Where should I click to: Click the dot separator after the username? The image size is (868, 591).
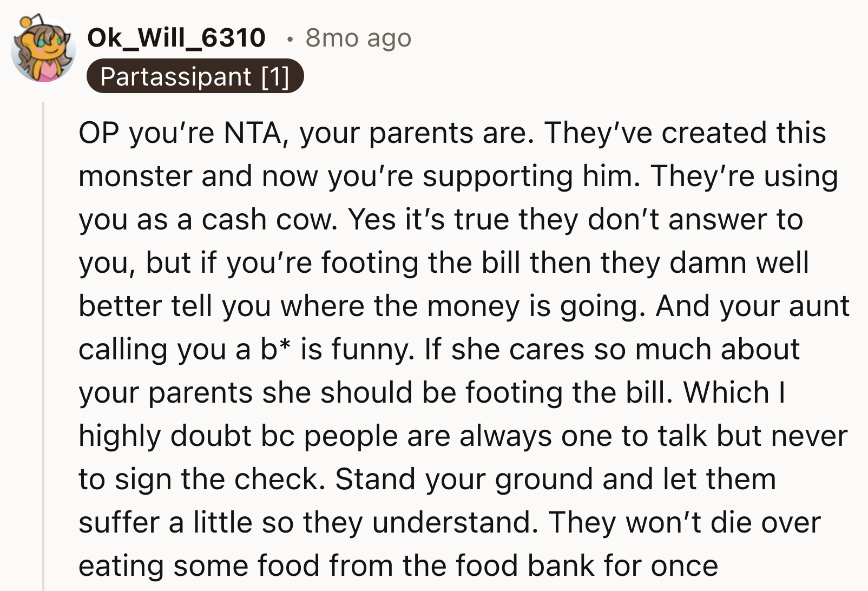(x=289, y=39)
